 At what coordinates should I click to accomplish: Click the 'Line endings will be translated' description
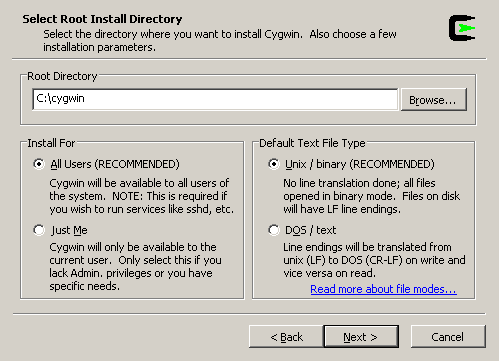click(x=374, y=260)
